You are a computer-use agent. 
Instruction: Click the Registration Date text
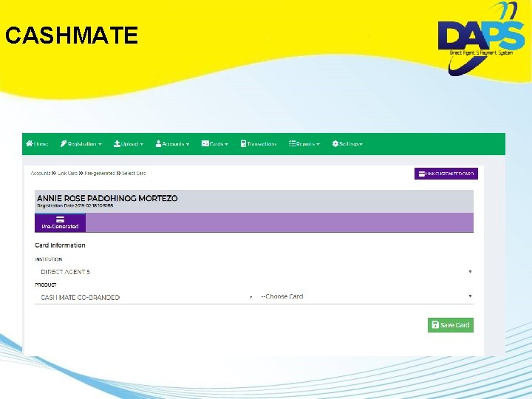click(x=75, y=205)
